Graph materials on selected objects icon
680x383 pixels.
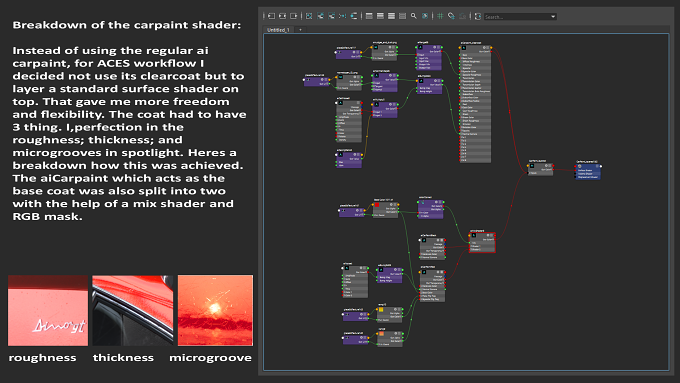[354, 16]
